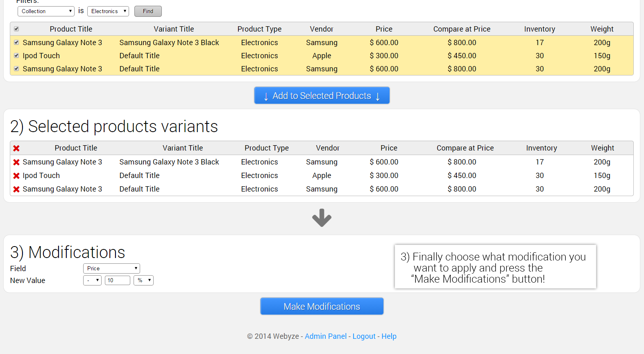This screenshot has height=354, width=644.
Task: Click Vendor header in selected table
Action: [327, 148]
